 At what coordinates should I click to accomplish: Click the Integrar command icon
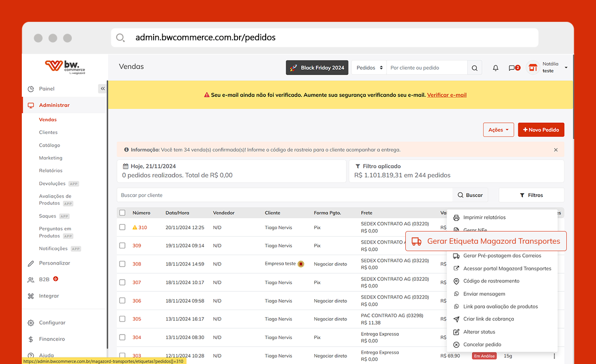tap(31, 296)
